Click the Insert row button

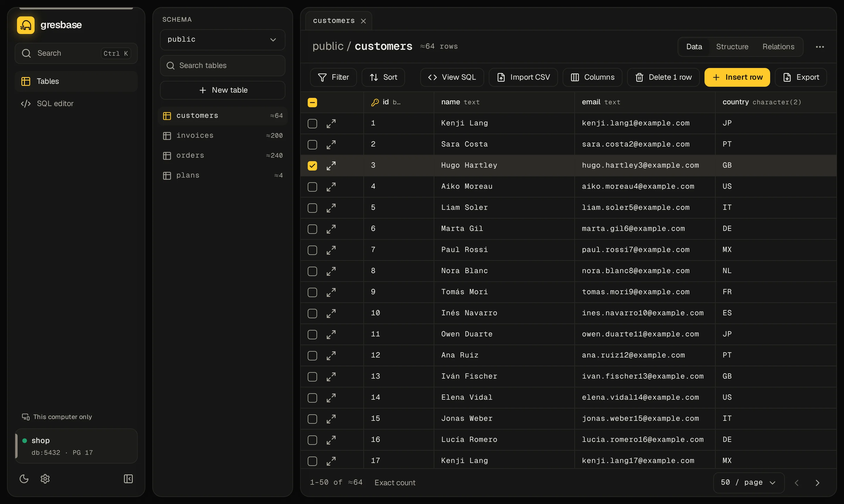[737, 77]
